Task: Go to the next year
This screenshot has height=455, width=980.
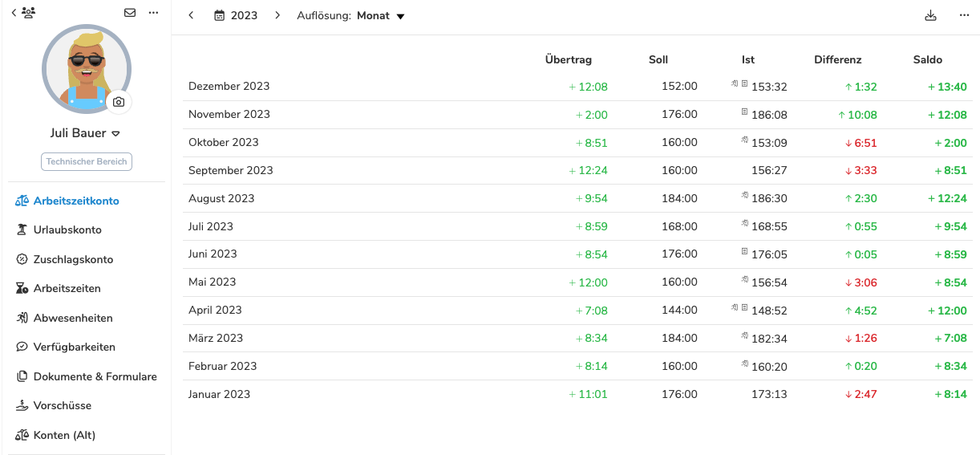Action: point(277,15)
